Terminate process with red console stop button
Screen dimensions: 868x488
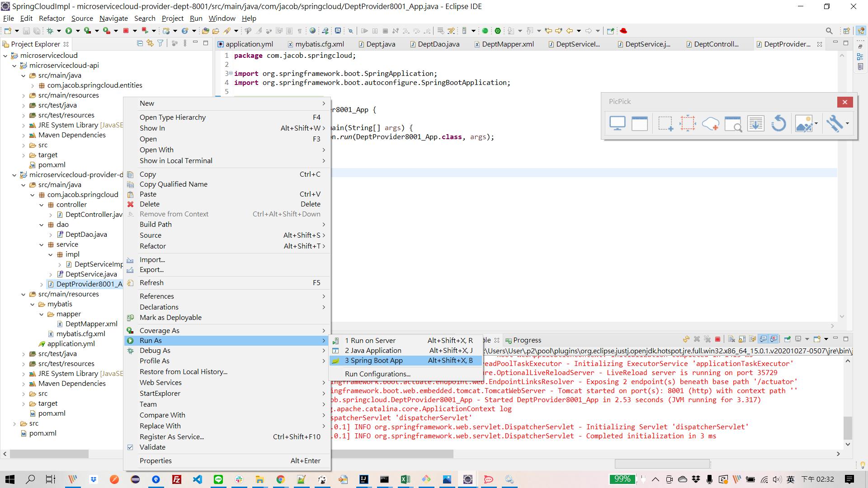[717, 339]
